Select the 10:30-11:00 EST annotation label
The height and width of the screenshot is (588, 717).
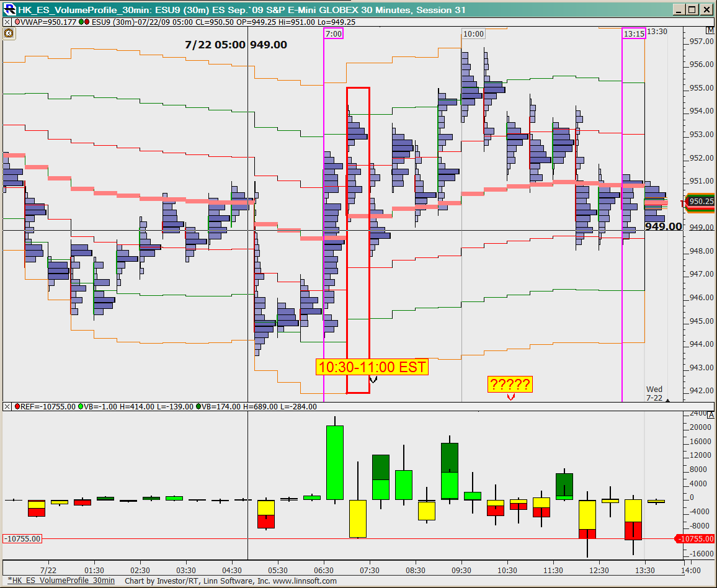click(372, 367)
